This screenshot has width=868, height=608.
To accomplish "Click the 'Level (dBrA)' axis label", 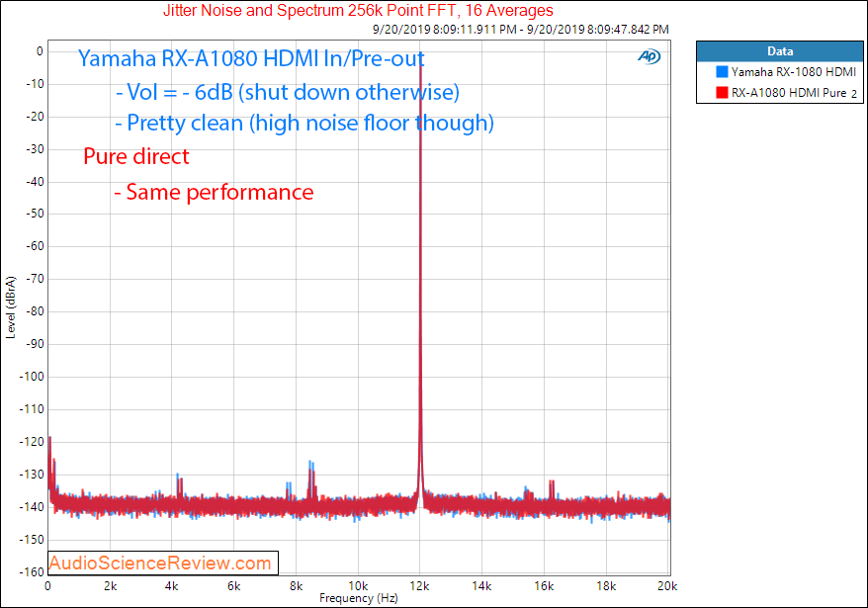I will (x=11, y=307).
